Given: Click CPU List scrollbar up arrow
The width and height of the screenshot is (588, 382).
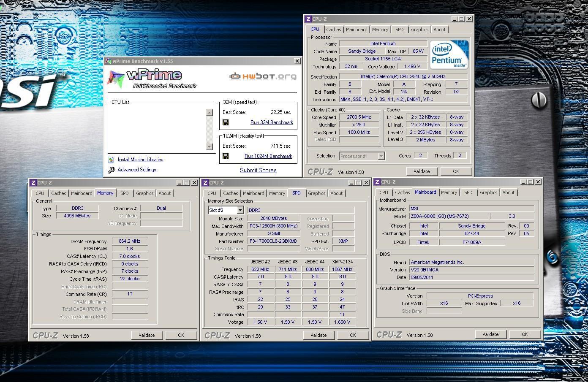Looking at the screenshot, I should click(x=209, y=113).
